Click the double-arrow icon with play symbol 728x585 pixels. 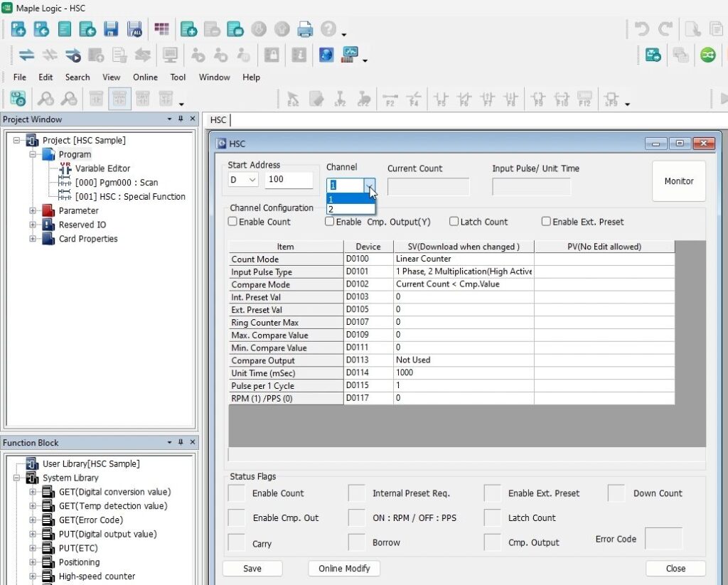coord(73,55)
